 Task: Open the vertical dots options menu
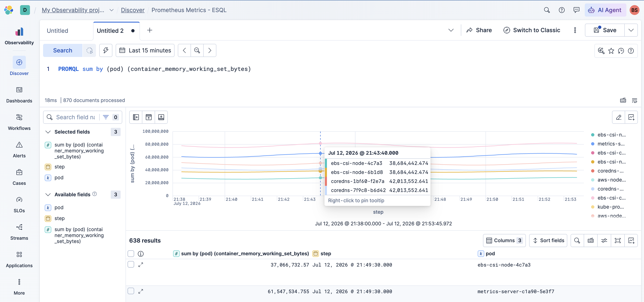coord(575,30)
